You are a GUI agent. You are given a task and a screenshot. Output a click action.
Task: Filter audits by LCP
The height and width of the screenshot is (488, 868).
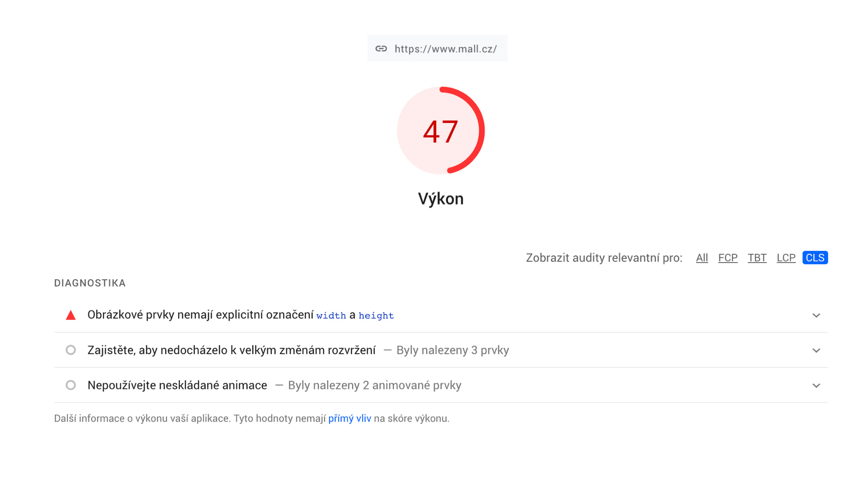point(786,258)
